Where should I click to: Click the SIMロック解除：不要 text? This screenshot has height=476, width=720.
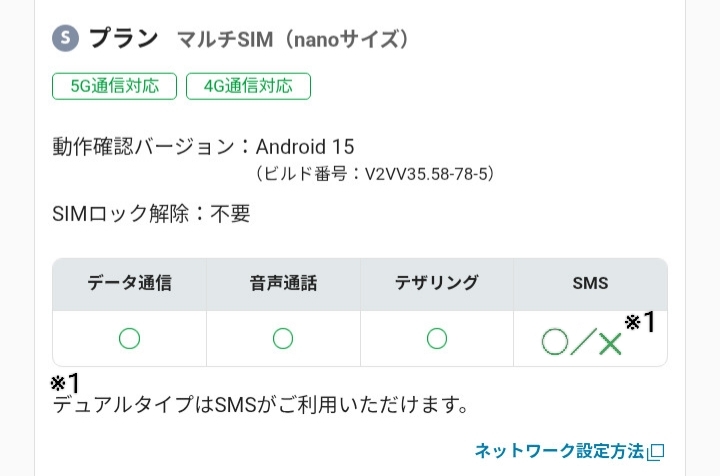click(151, 213)
